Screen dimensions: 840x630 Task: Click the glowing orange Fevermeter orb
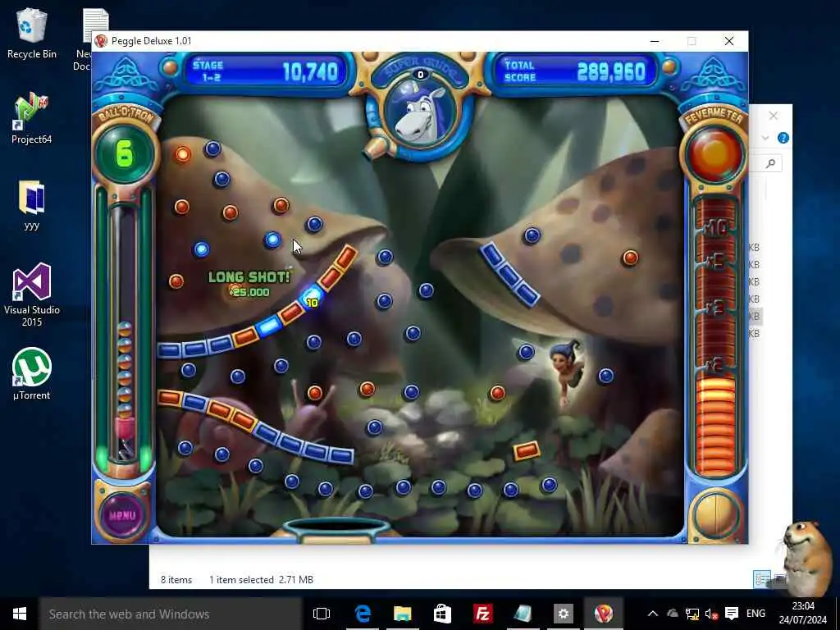714,153
